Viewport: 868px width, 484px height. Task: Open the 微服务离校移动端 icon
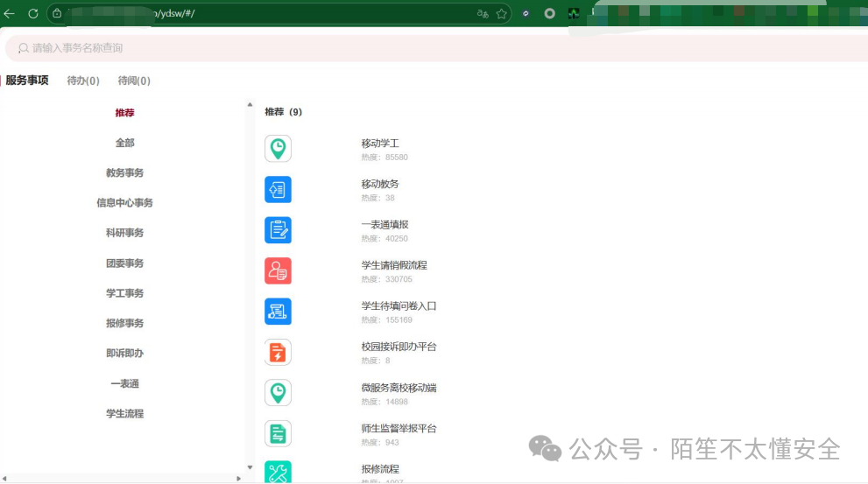(278, 393)
